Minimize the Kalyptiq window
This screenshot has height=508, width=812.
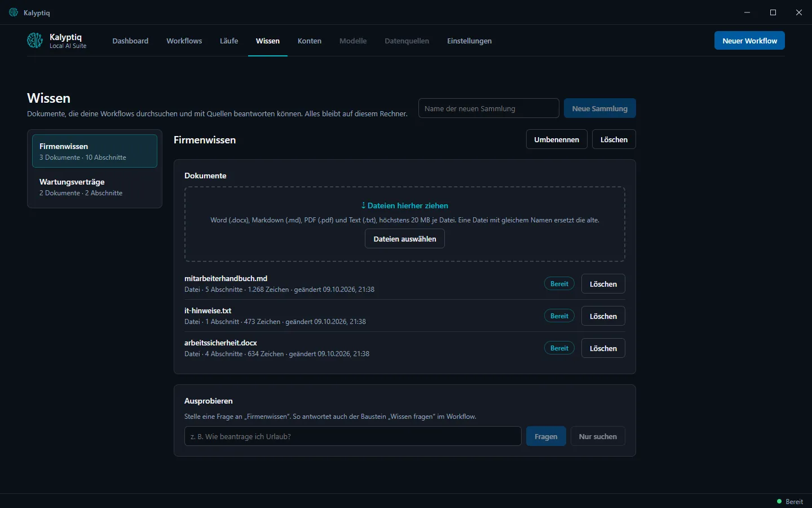747,12
